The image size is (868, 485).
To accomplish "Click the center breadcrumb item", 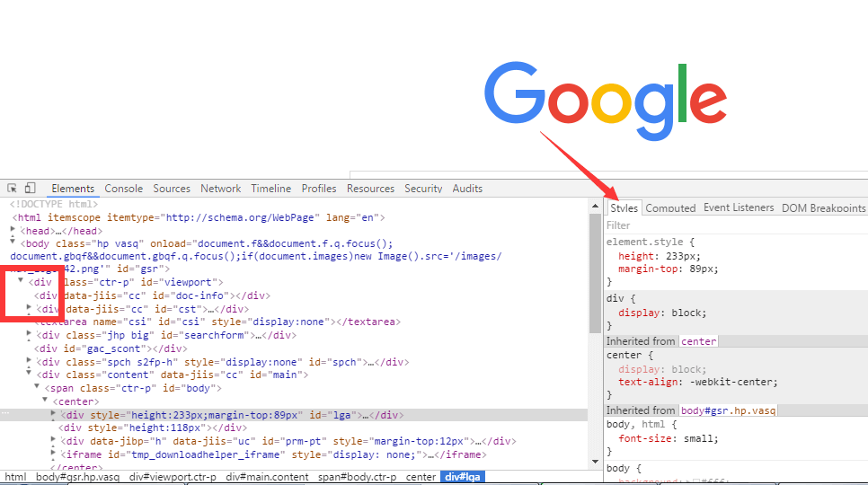I will [x=421, y=477].
